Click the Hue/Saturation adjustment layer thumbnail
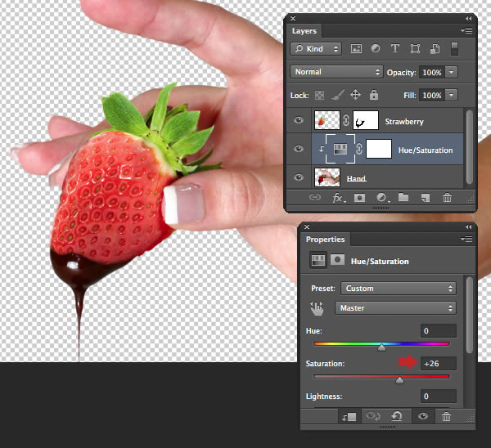 pos(340,149)
